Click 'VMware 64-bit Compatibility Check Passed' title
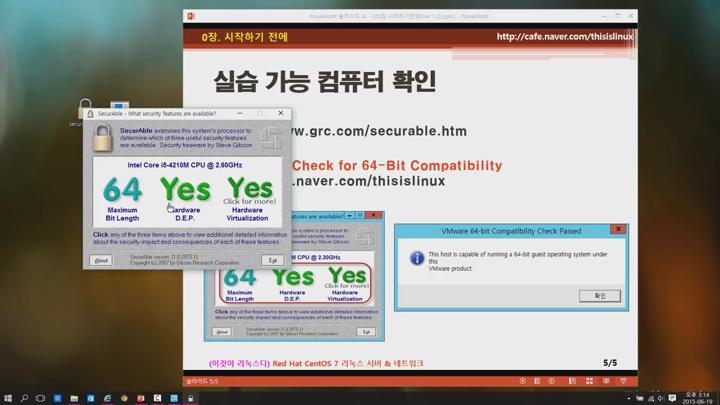Image resolution: width=720 pixels, height=405 pixels. (x=511, y=231)
